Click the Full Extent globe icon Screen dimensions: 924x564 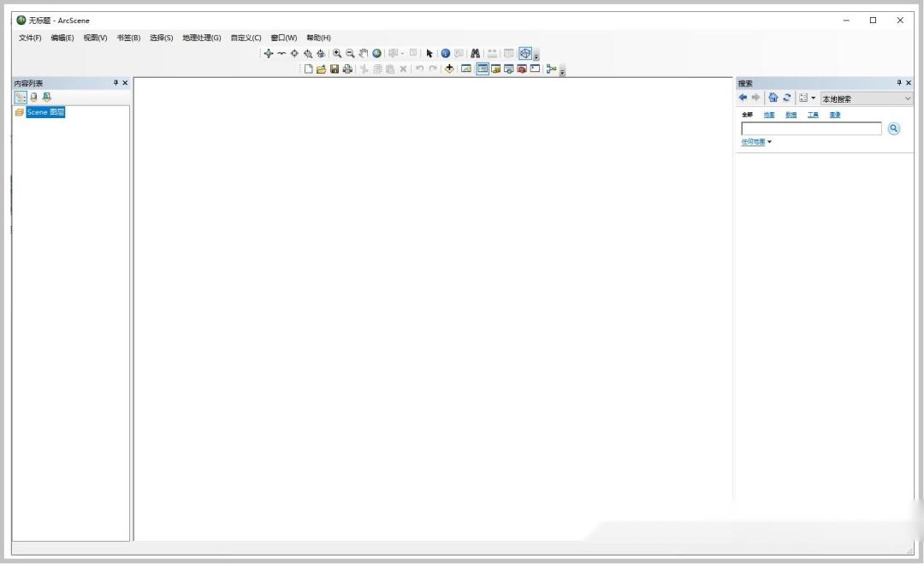click(377, 53)
